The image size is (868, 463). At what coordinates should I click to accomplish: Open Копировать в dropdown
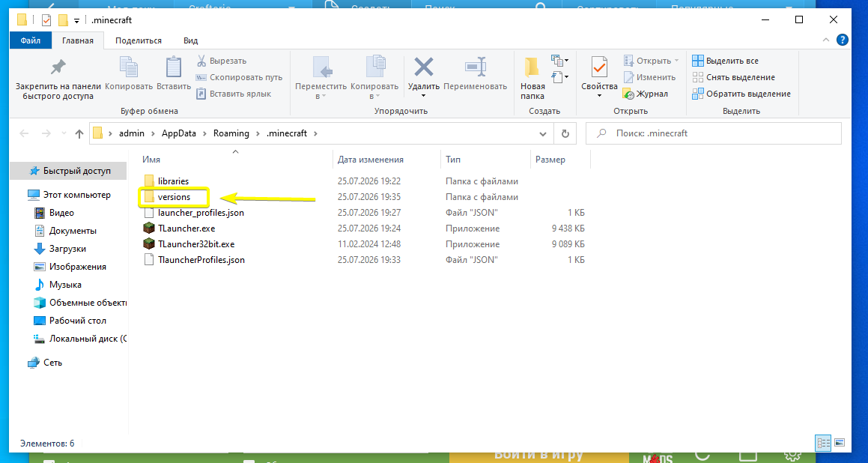tap(374, 78)
